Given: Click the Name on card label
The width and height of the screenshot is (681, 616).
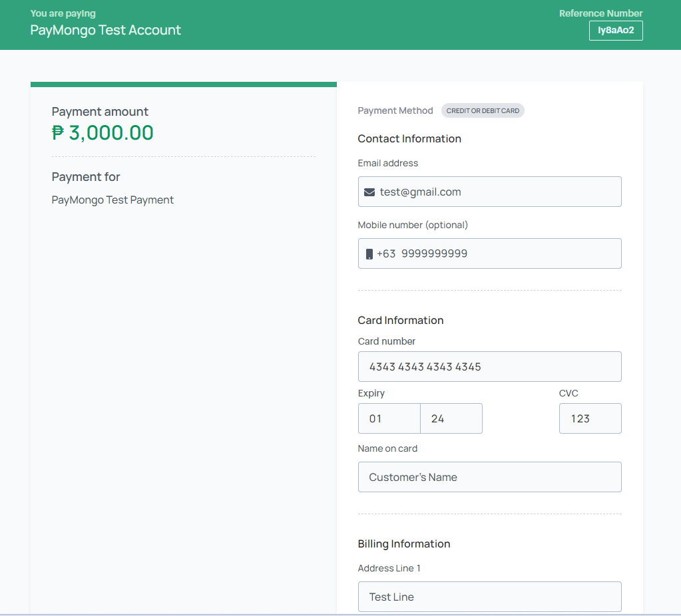Looking at the screenshot, I should coord(387,448).
